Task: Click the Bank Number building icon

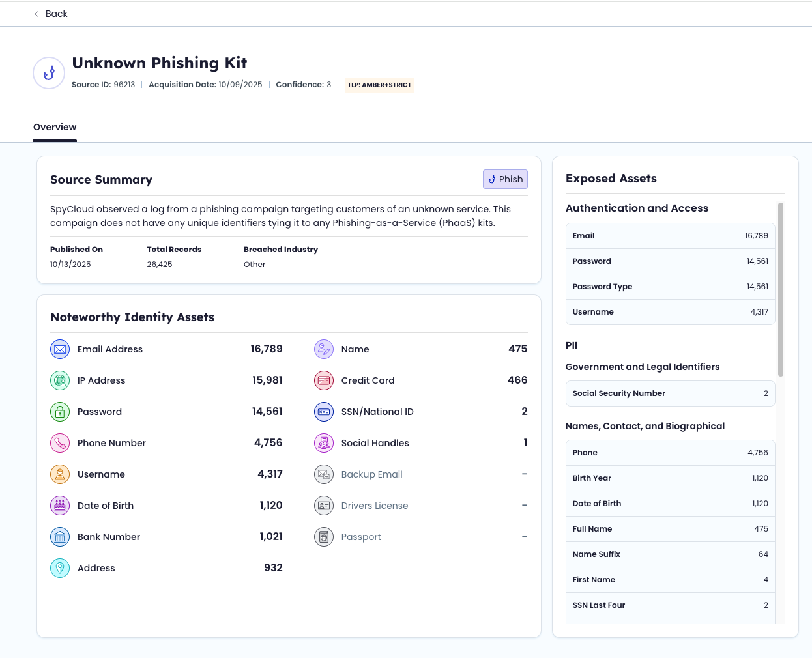Action: click(x=60, y=537)
